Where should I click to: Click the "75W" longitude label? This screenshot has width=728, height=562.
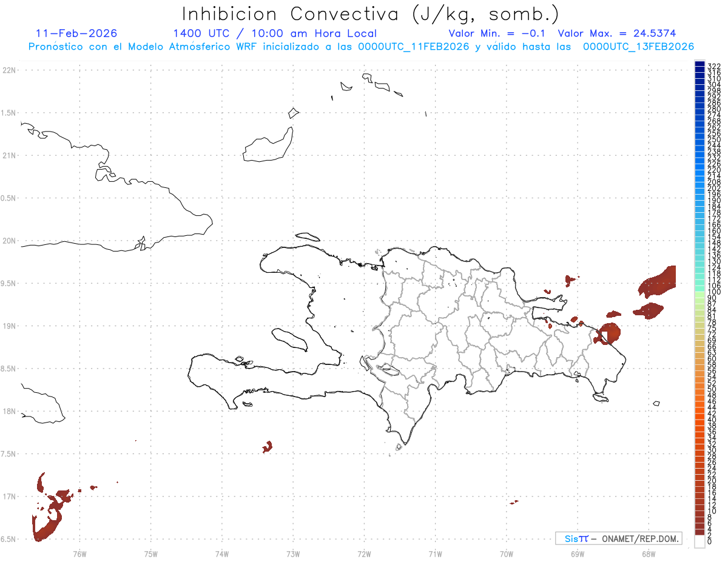point(150,553)
